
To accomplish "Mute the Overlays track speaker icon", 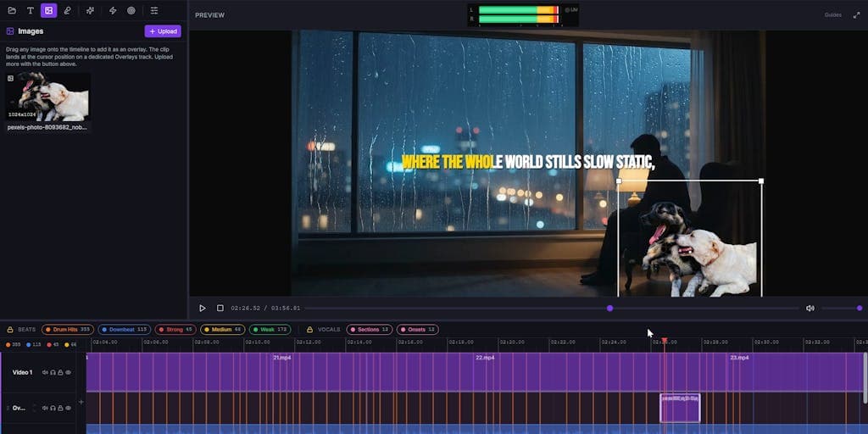I will pos(46,408).
